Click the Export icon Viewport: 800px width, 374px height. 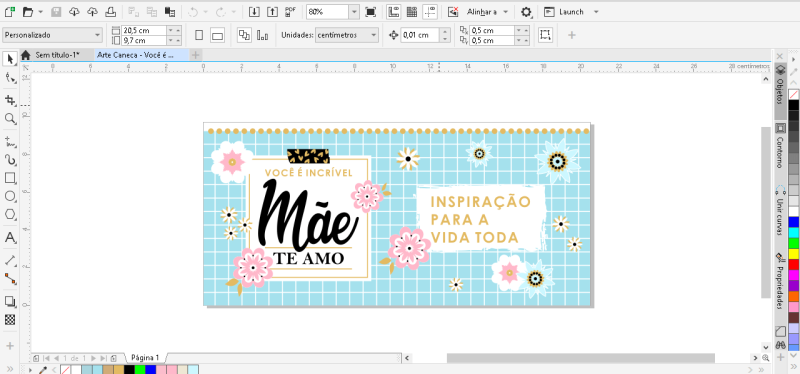click(273, 11)
